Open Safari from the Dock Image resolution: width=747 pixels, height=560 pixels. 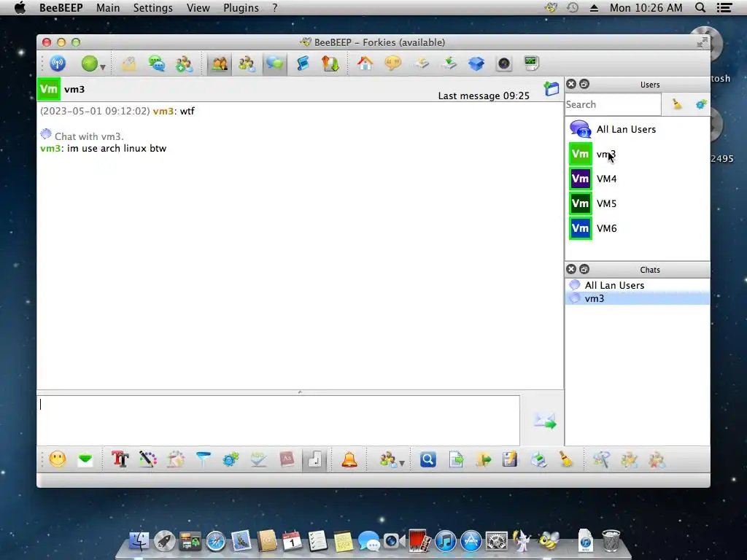coord(215,542)
